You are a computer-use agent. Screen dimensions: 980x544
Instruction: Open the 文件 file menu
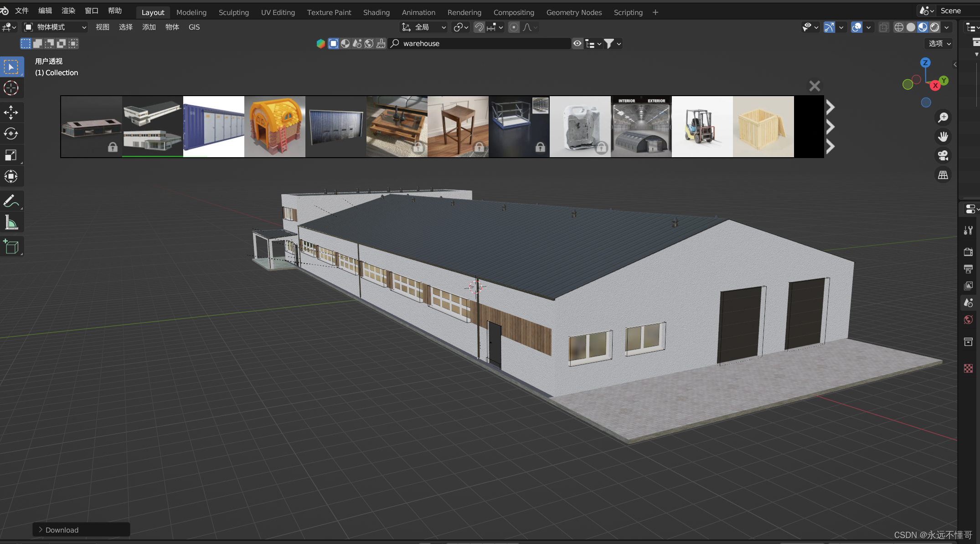(21, 10)
